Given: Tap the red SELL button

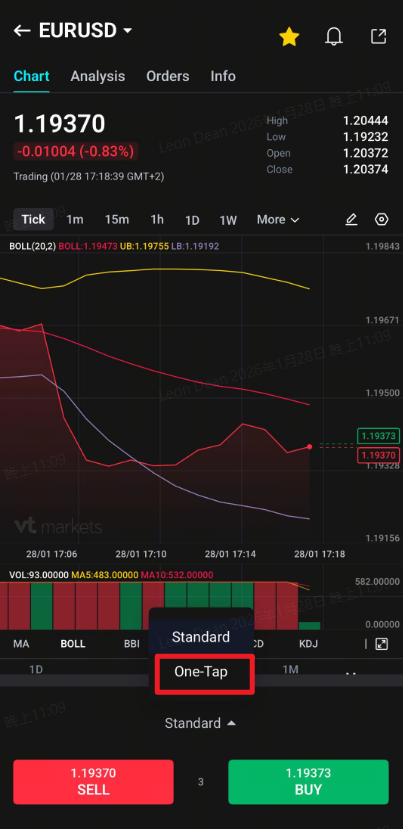Looking at the screenshot, I should pos(93,781).
